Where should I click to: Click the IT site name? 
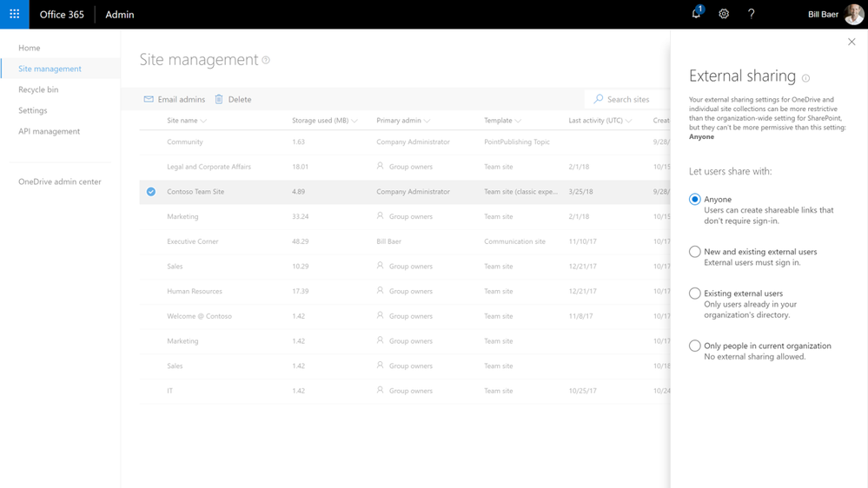click(x=170, y=391)
